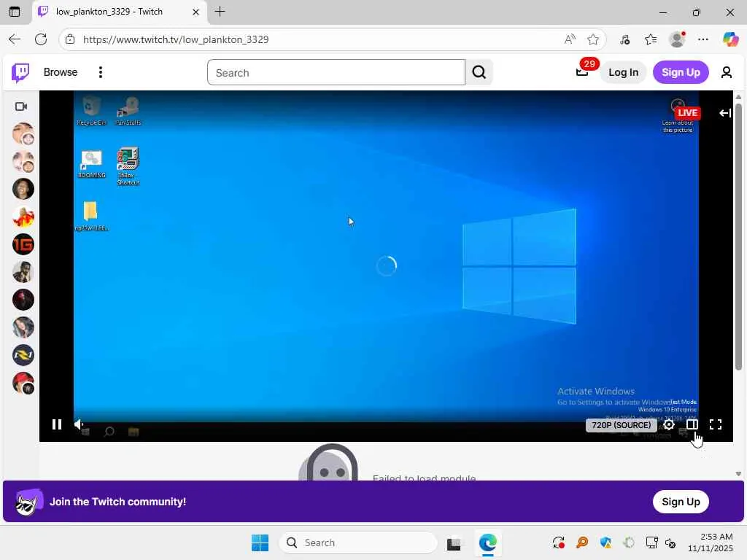Viewport: 747px width, 560px height.
Task: Open the music note toolbar icon in Edge
Action: point(625,39)
